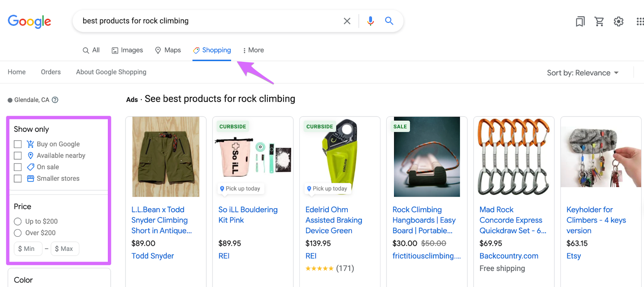Viewport: 644px width, 287px height.
Task: Click the five-star rating for Edelrid Ohm
Action: [x=320, y=269]
